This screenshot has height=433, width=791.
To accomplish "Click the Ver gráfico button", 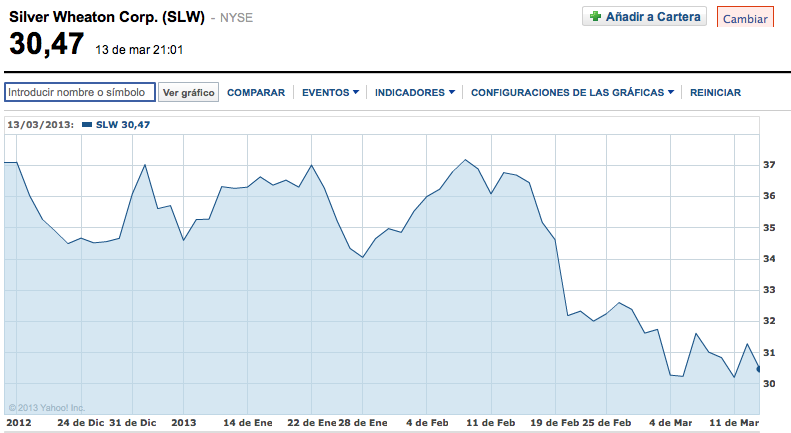I will tap(188, 92).
